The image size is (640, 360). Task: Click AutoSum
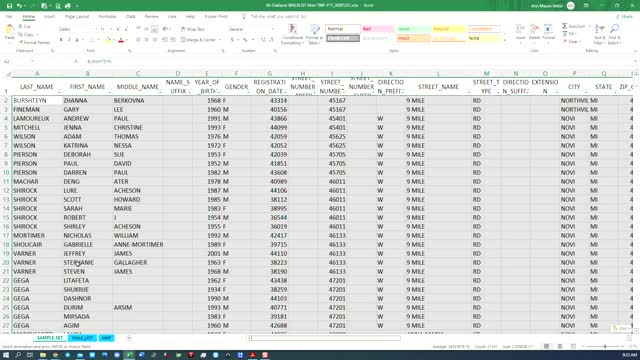tap(574, 26)
